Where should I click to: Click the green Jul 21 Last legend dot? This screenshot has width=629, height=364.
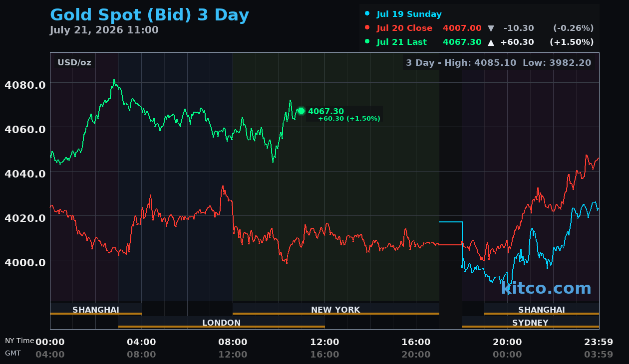point(367,42)
